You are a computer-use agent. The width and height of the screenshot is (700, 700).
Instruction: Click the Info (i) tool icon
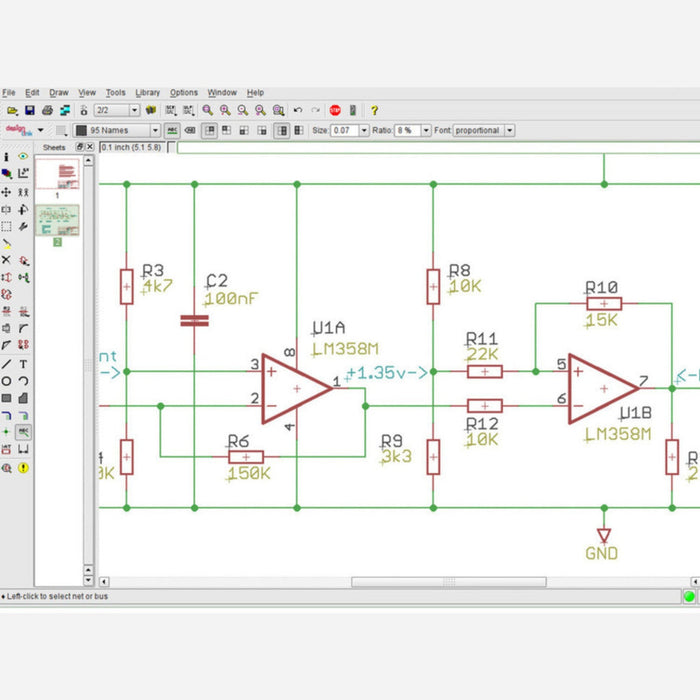coord(6,156)
